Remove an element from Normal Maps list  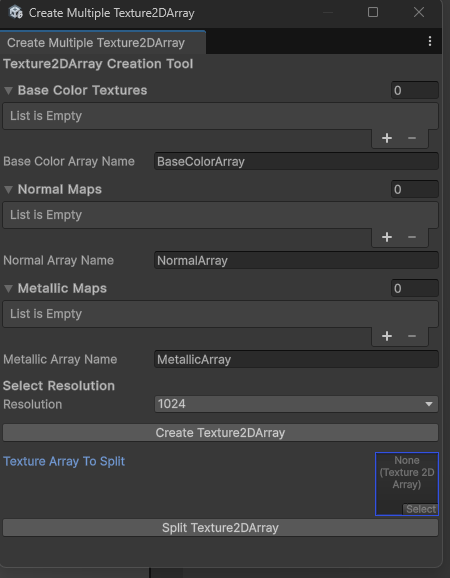point(412,237)
